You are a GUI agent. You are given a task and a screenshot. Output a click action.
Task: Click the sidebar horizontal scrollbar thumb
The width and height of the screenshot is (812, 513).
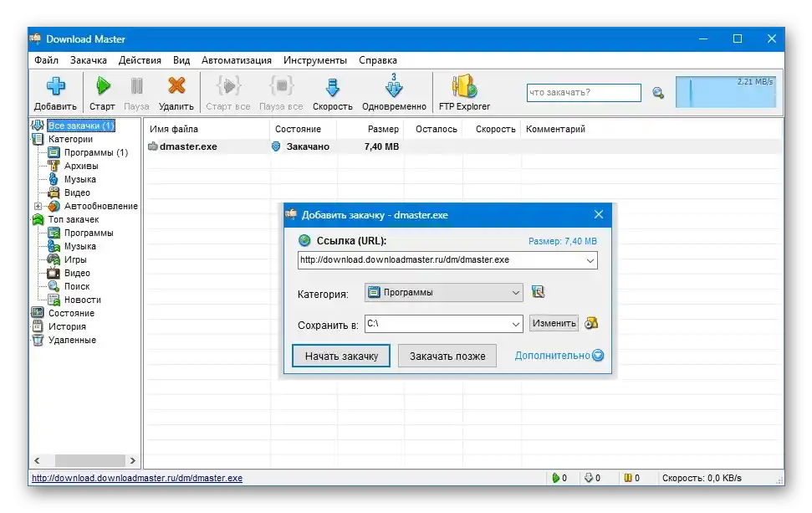[90, 460]
